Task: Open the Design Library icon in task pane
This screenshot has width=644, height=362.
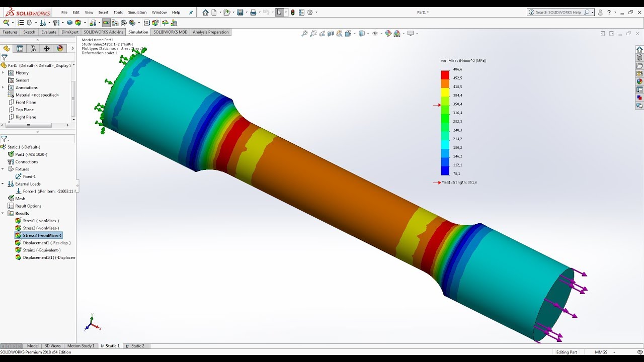Action: click(x=639, y=58)
